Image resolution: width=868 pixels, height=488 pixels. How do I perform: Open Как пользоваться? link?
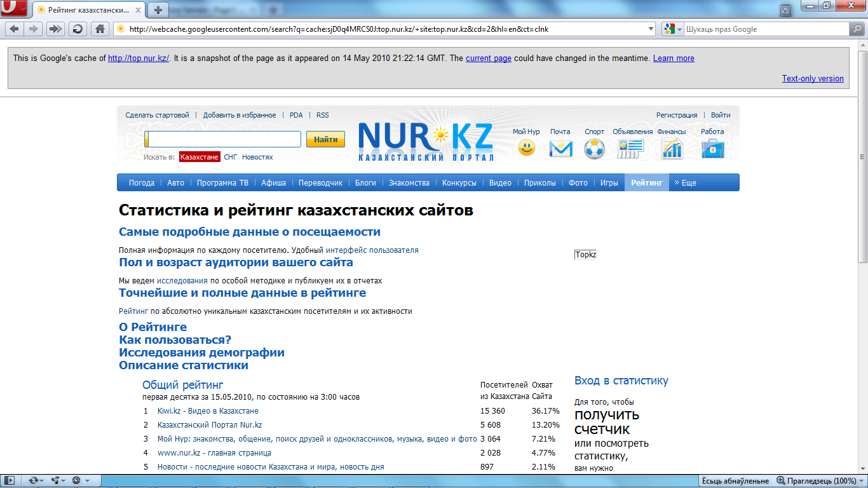pyautogui.click(x=175, y=340)
